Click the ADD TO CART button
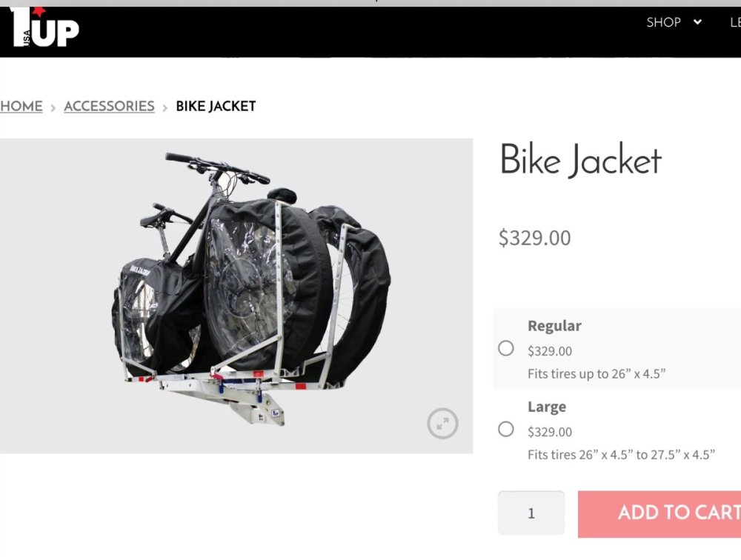This screenshot has width=741, height=560. (659, 513)
